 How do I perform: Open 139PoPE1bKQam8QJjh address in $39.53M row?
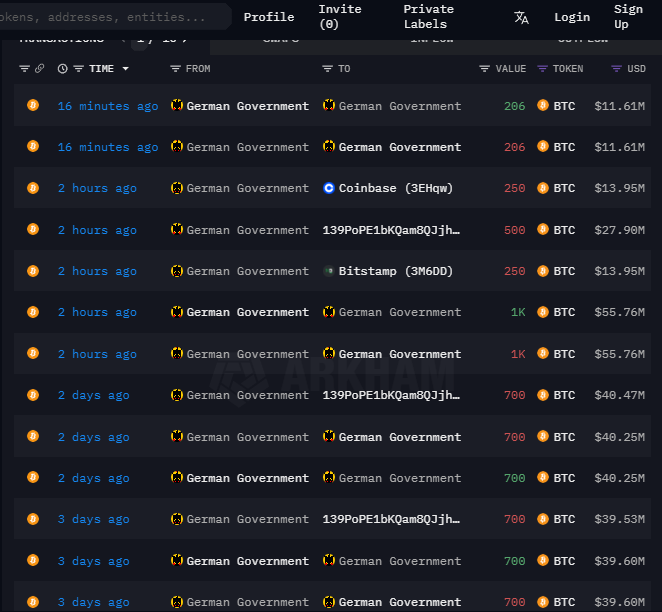pos(391,519)
